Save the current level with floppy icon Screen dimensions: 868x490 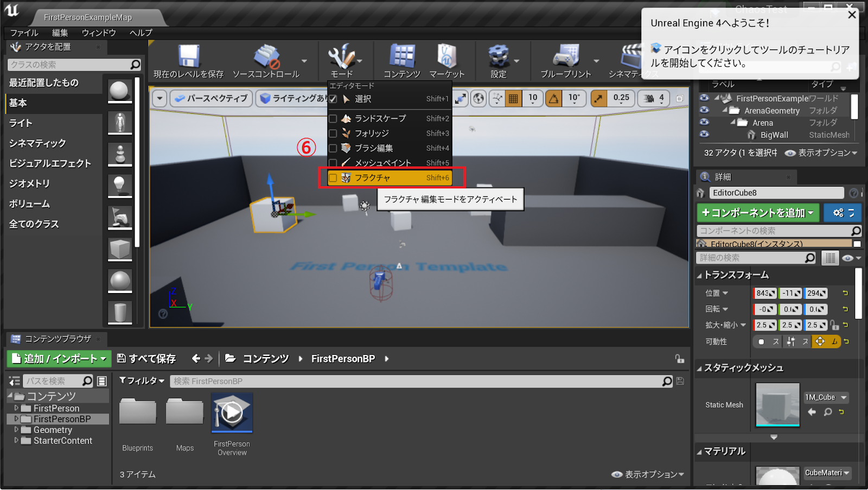189,57
